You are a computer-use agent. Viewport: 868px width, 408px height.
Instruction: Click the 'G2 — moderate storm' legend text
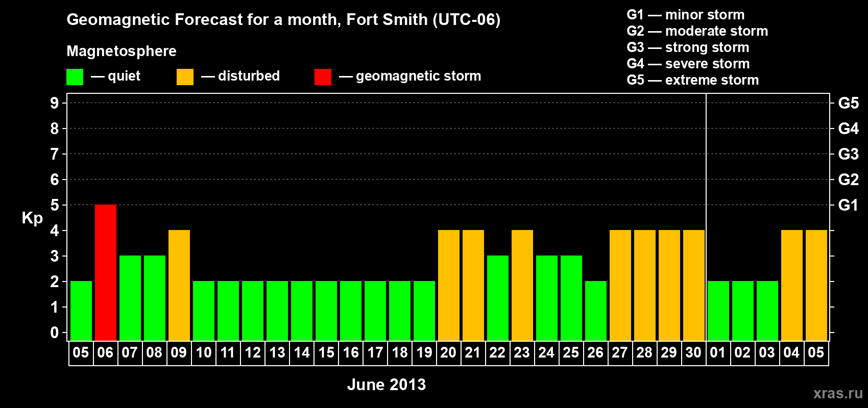point(697,31)
